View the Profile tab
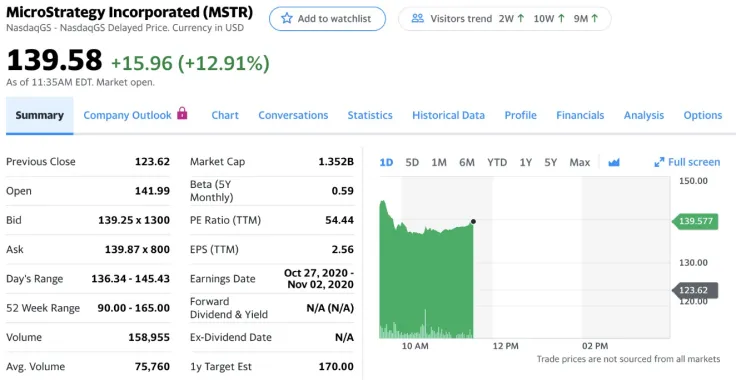Screen dimensions: 736x380 [521, 115]
